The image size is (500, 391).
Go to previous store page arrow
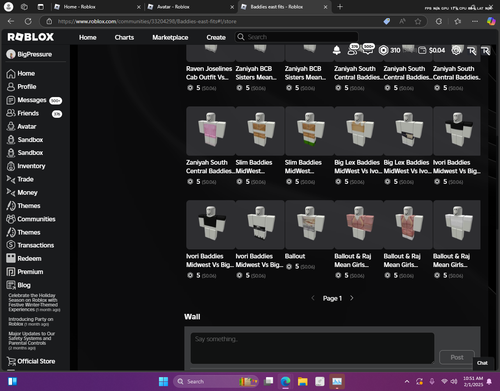[x=313, y=298]
